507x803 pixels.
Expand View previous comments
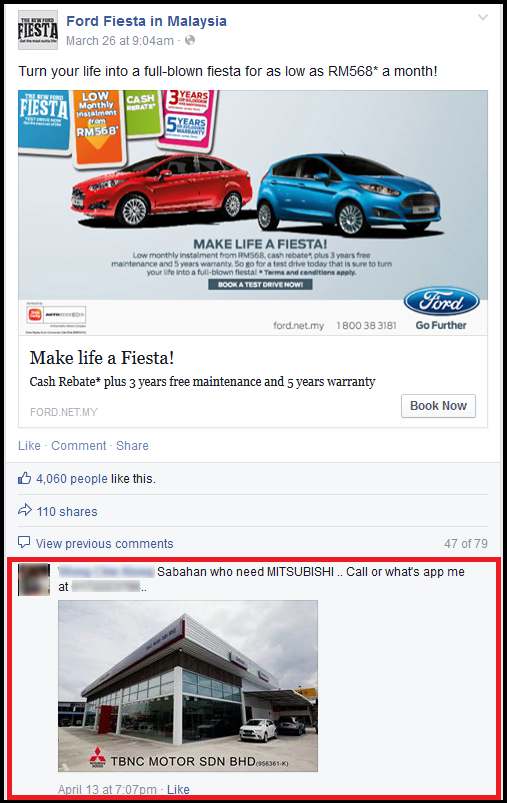104,543
